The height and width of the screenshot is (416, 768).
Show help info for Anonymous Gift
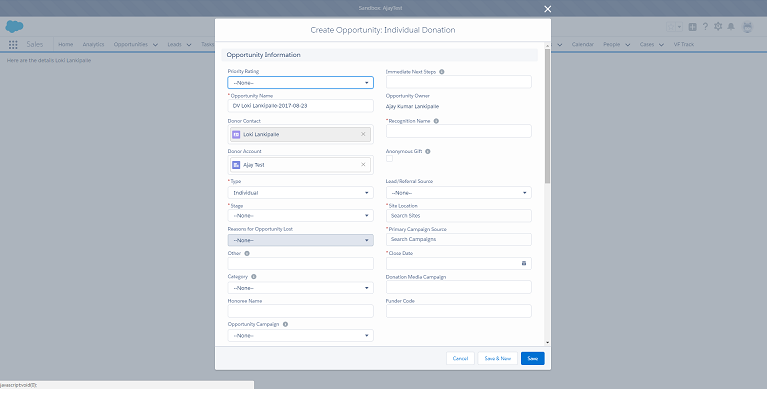pyautogui.click(x=428, y=151)
